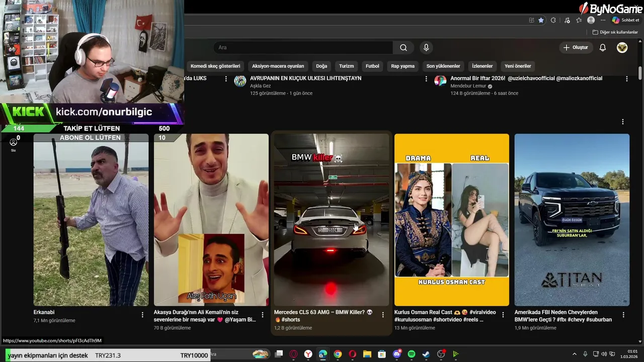The image size is (644, 362).
Task: Open Copilot Sohbet et button
Action: [x=625, y=20]
